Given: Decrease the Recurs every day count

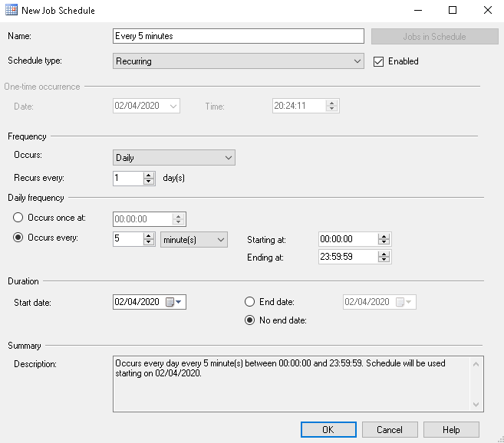Looking at the screenshot, I should tap(149, 182).
